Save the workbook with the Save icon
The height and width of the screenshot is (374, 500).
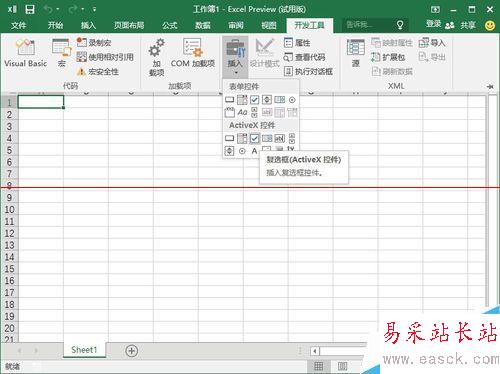pos(30,9)
